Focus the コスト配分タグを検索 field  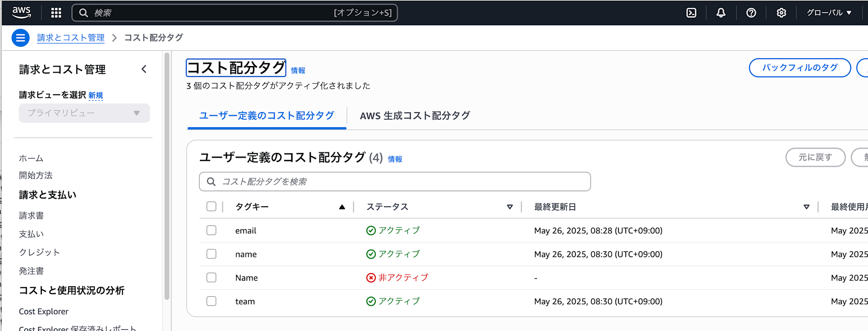coord(395,182)
